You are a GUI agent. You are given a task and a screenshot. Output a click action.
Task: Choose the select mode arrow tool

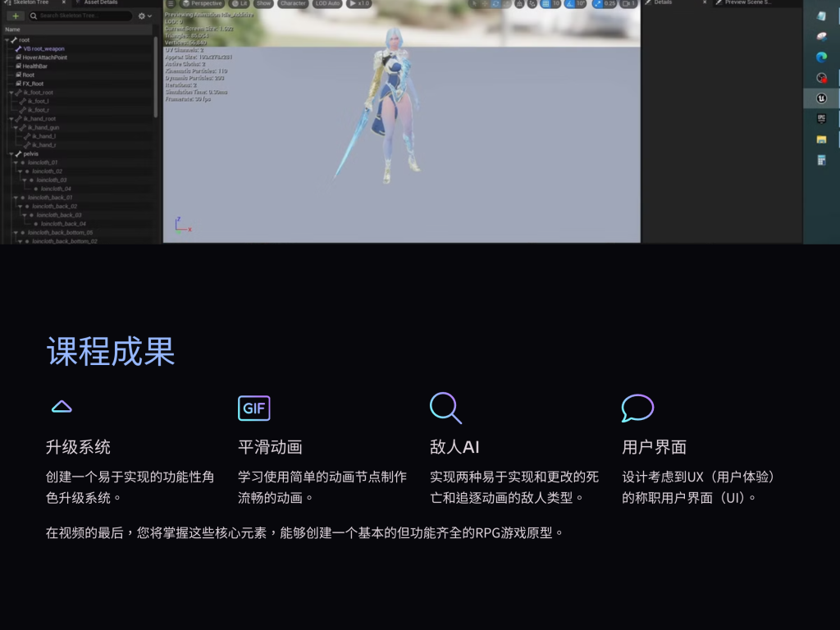click(474, 4)
